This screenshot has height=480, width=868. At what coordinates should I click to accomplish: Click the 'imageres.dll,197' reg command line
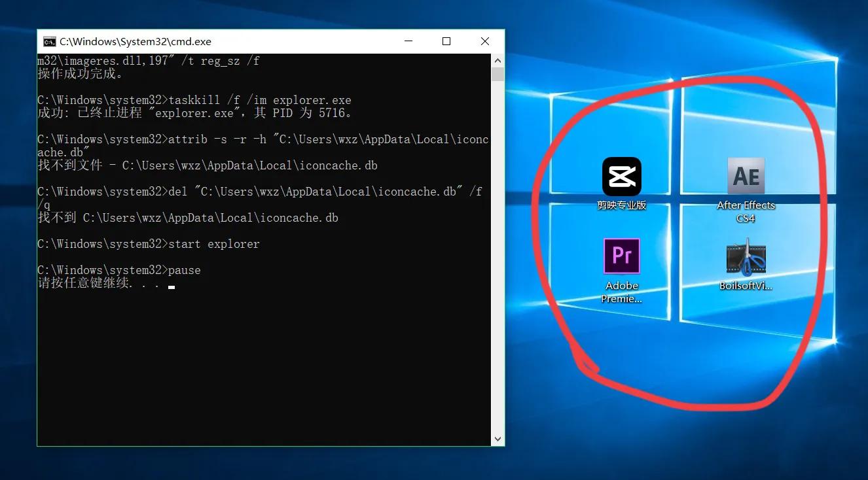click(x=149, y=61)
